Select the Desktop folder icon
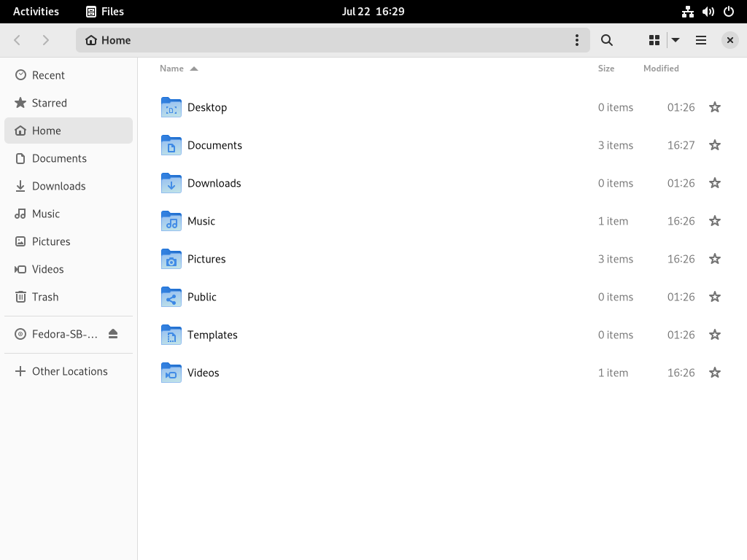Screen dimensions: 747x560 click(171, 107)
